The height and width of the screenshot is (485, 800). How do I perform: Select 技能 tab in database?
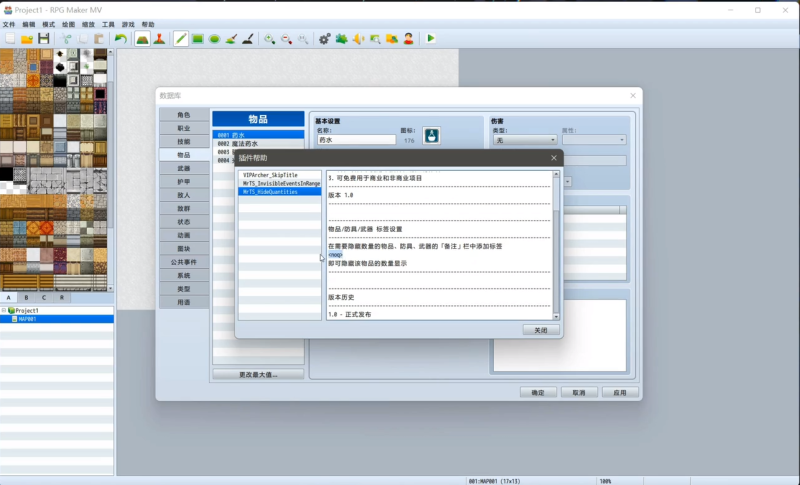pyautogui.click(x=184, y=142)
